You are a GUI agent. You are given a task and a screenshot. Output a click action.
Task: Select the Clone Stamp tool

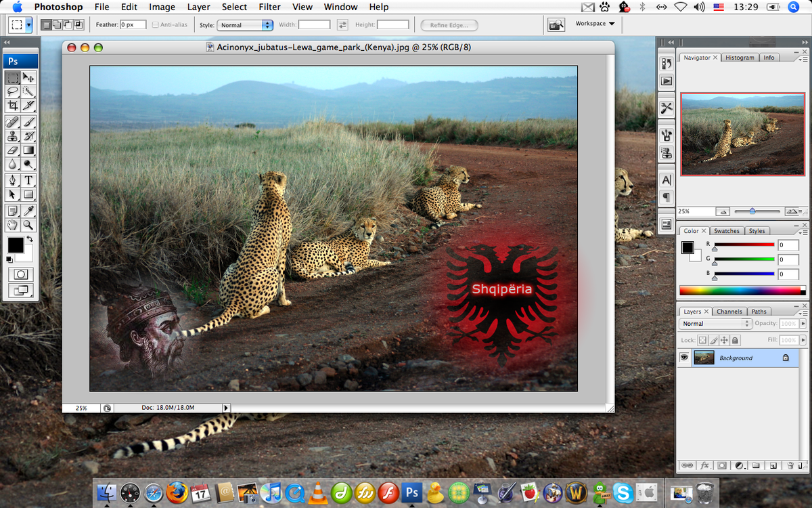(x=12, y=136)
